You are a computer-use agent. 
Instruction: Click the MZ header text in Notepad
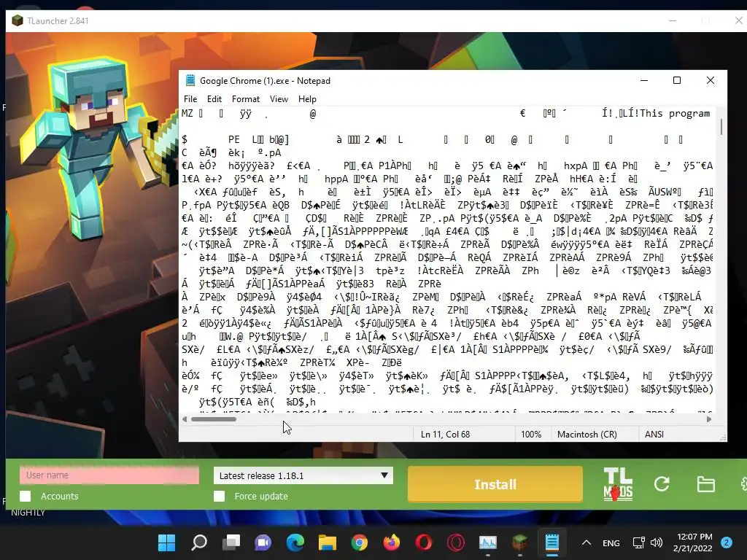click(187, 113)
